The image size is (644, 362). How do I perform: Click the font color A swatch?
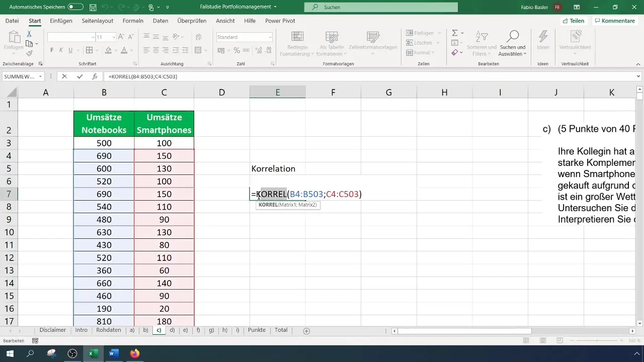(x=124, y=50)
